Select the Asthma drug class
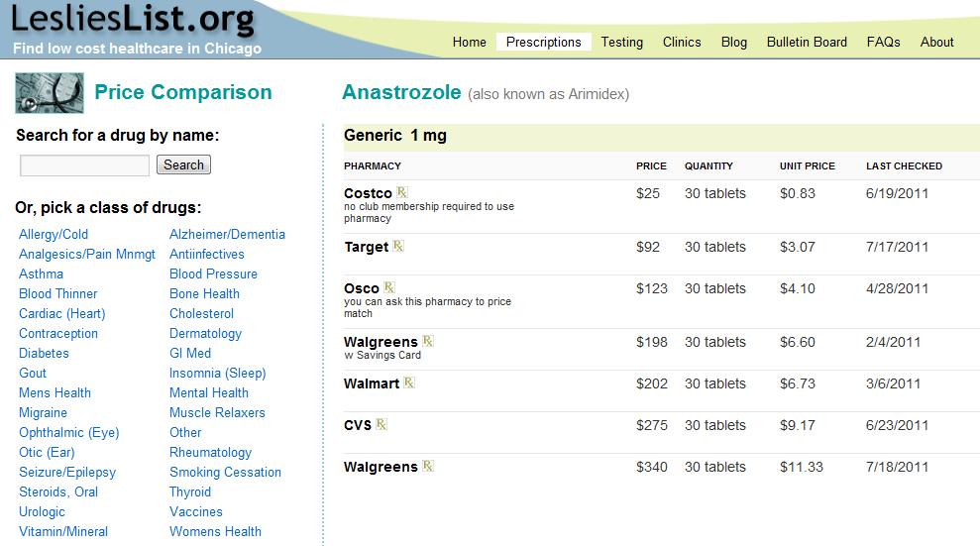The image size is (980, 546). pos(41,273)
